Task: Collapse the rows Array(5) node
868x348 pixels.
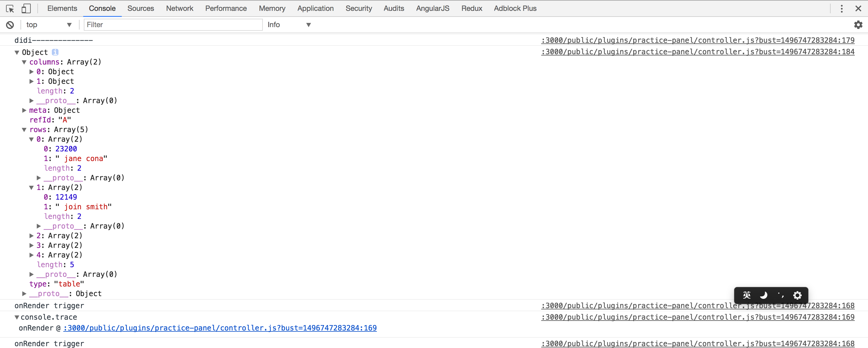Action: tap(24, 130)
